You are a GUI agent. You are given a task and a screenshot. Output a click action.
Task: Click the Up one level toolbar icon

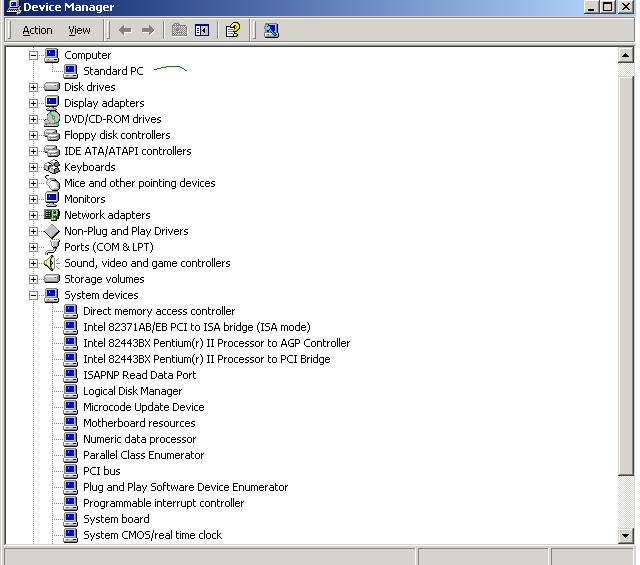coord(179,30)
